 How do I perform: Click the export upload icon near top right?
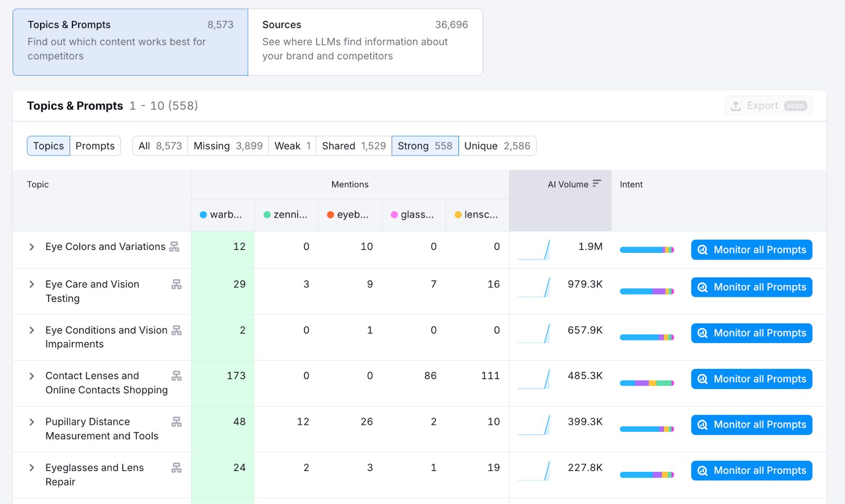(736, 106)
